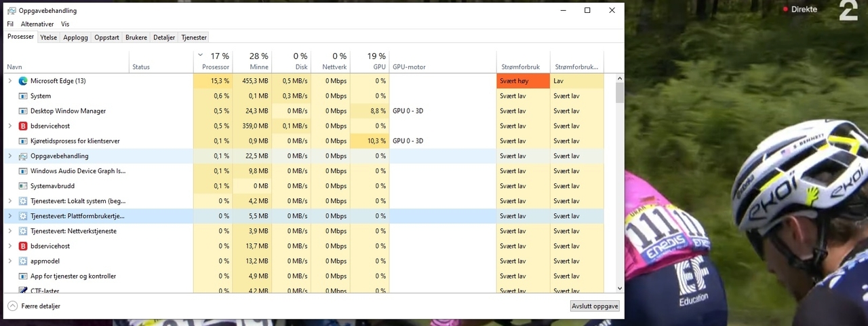Open the Alternativer menu
This screenshot has height=326, width=868.
click(x=37, y=24)
